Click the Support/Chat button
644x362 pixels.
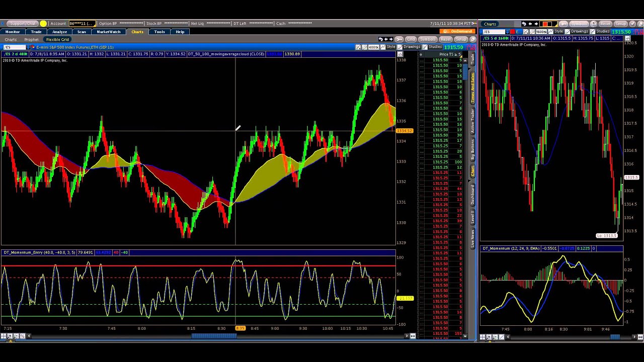click(23, 24)
